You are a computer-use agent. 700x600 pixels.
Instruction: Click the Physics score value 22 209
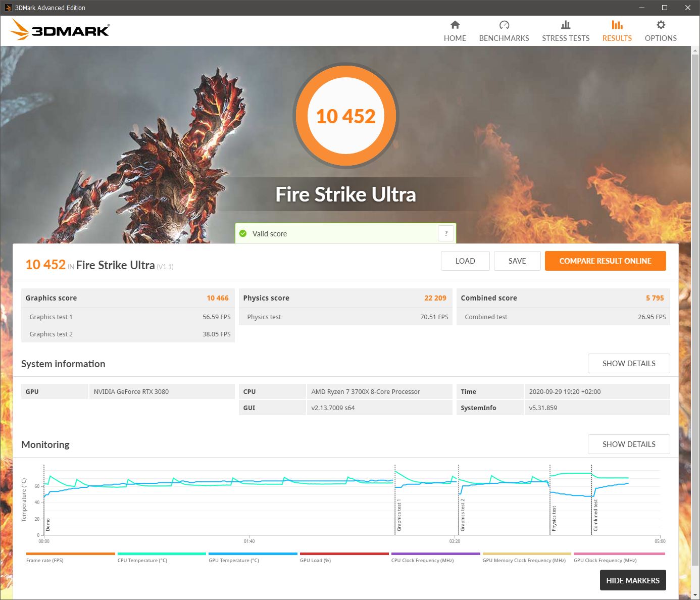(x=435, y=298)
